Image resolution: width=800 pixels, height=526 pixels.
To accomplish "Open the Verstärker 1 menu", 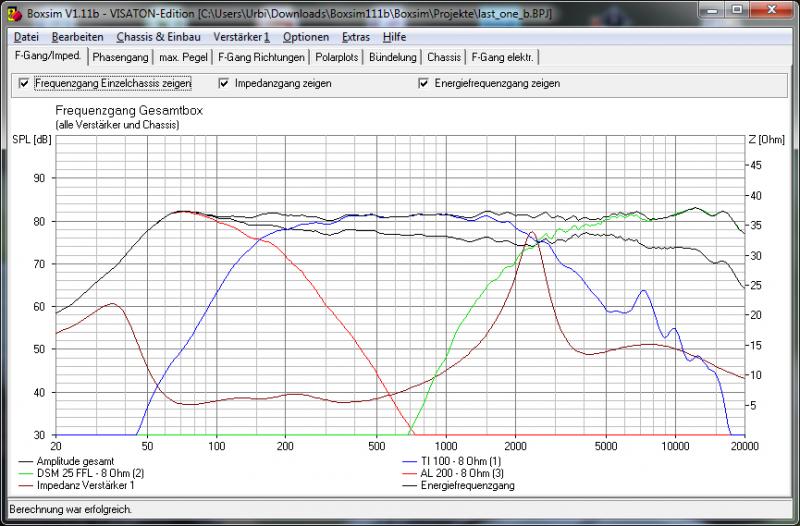I will 241,37.
